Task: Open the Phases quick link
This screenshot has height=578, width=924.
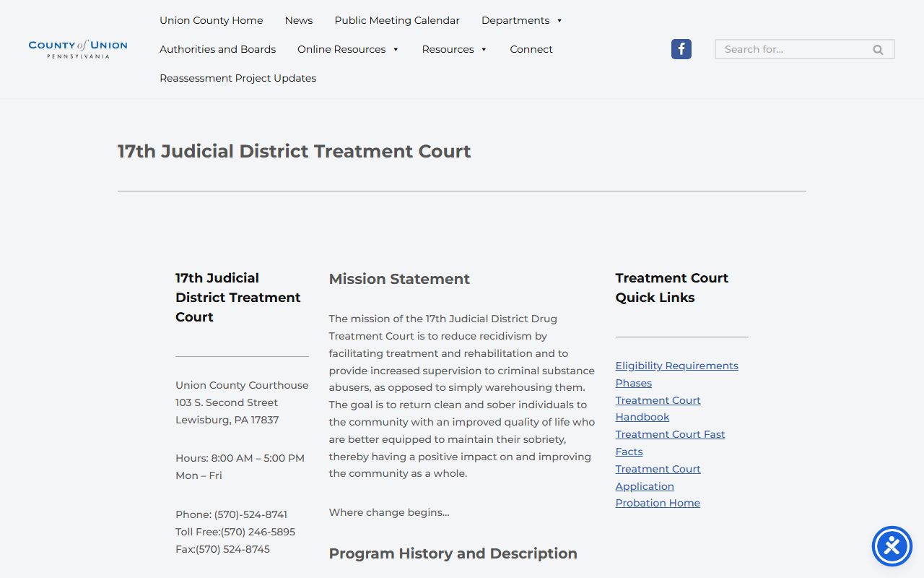Action: tap(634, 383)
